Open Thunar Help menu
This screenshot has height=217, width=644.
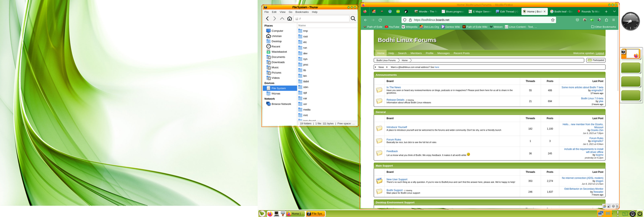coord(314,12)
